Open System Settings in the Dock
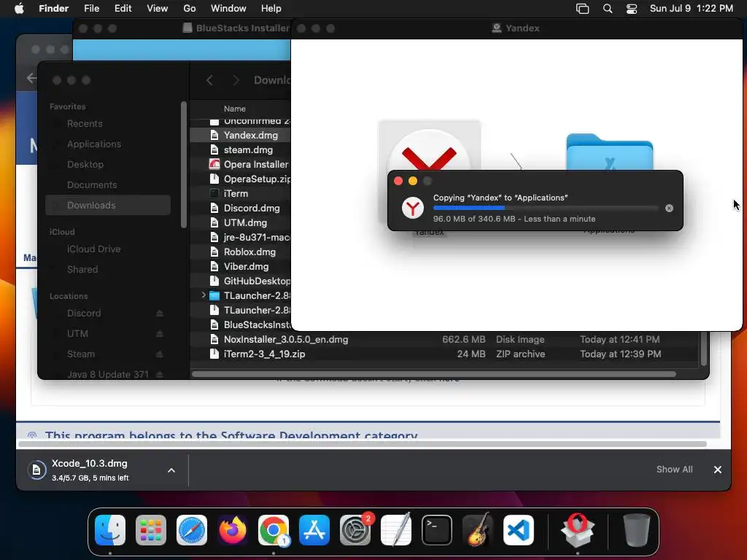Image resolution: width=747 pixels, height=560 pixels. pyautogui.click(x=355, y=530)
